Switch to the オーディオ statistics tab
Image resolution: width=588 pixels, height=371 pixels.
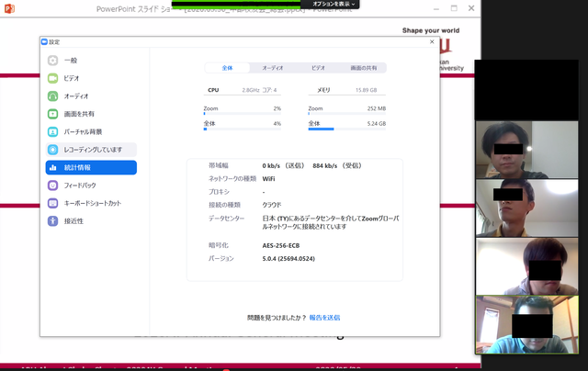[273, 68]
